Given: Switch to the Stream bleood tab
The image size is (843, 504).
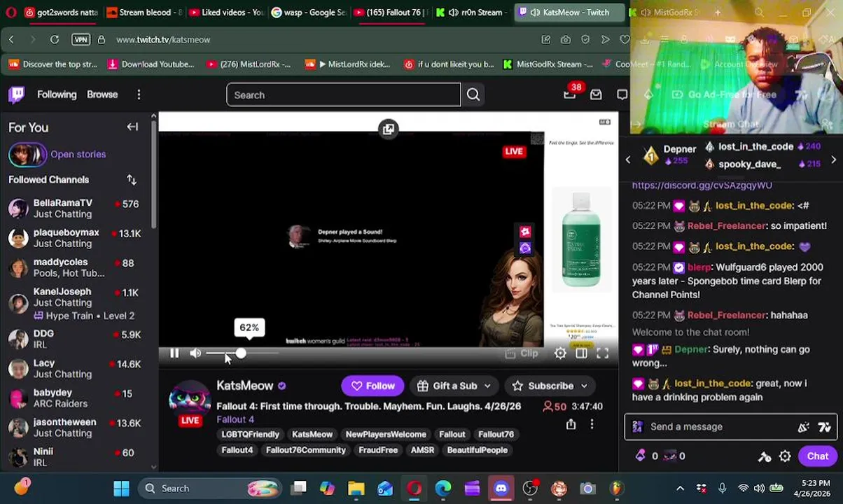Looking at the screenshot, I should coord(145,13).
